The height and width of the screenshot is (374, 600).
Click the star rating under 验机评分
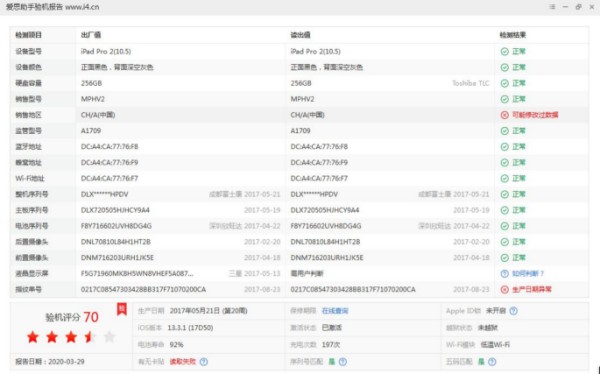coord(71,337)
